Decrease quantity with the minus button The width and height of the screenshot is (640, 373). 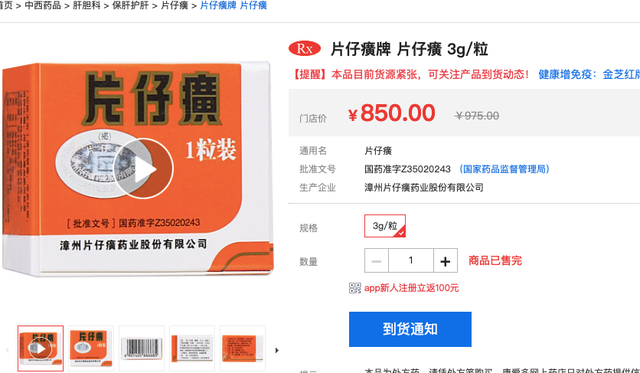376,261
